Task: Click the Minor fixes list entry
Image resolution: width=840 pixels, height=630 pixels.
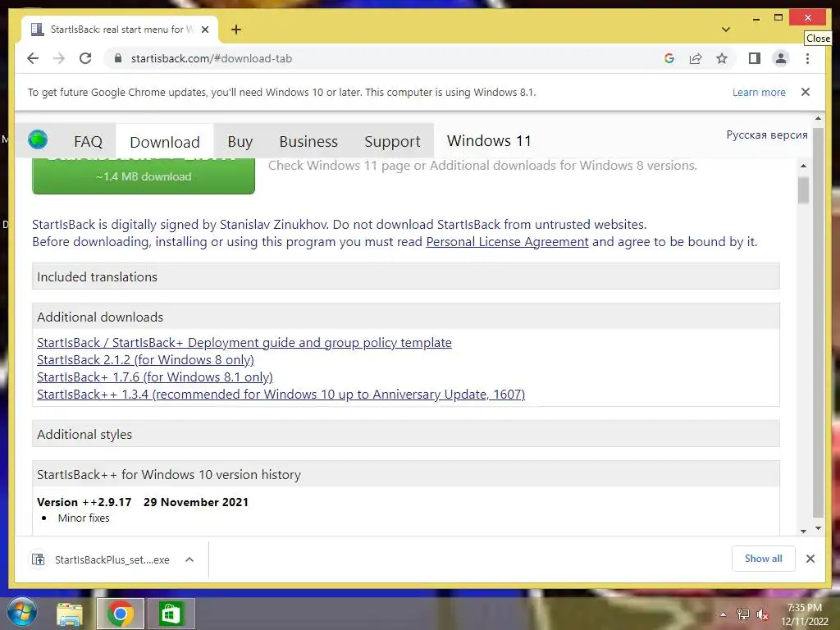Action: (84, 518)
